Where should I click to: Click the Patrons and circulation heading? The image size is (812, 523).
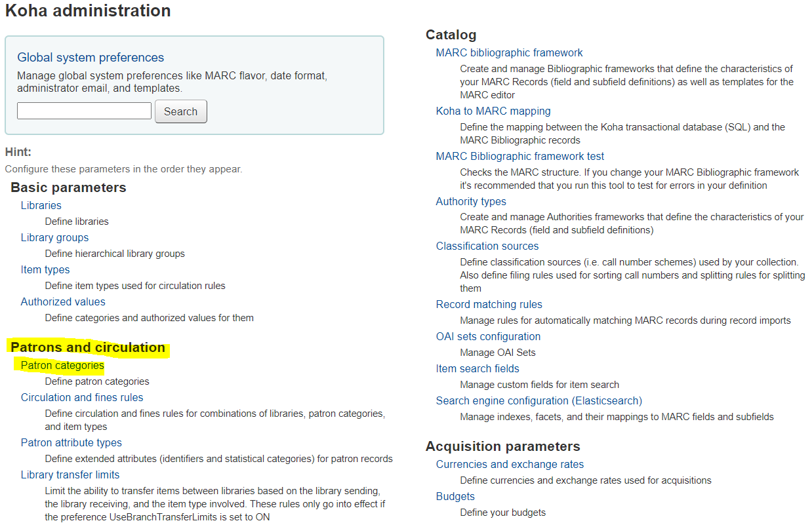point(88,347)
